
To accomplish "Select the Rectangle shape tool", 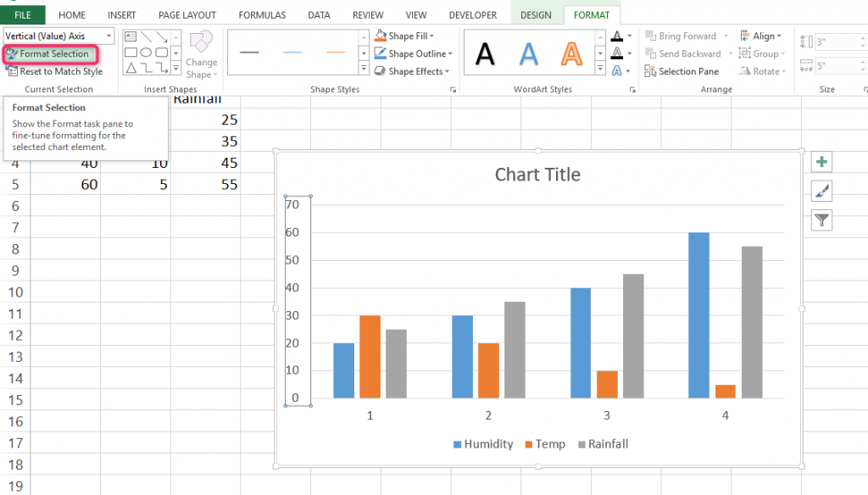I will pyautogui.click(x=131, y=53).
